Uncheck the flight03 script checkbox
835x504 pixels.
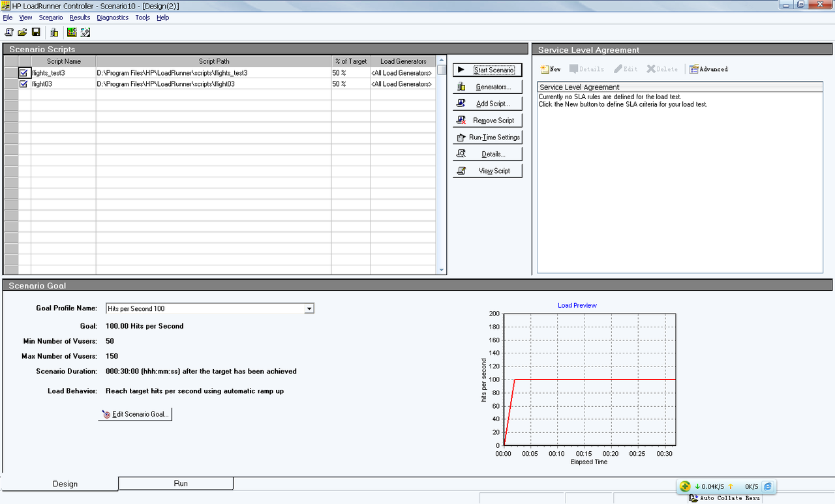pyautogui.click(x=24, y=84)
